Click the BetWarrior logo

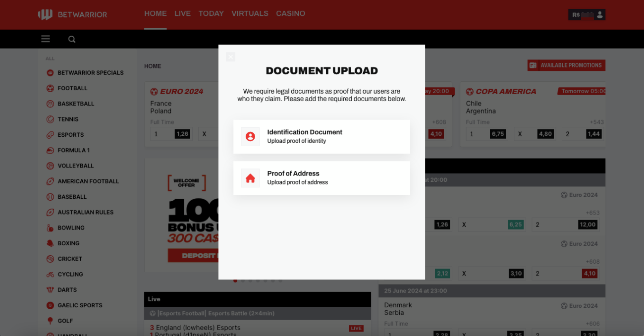73,14
